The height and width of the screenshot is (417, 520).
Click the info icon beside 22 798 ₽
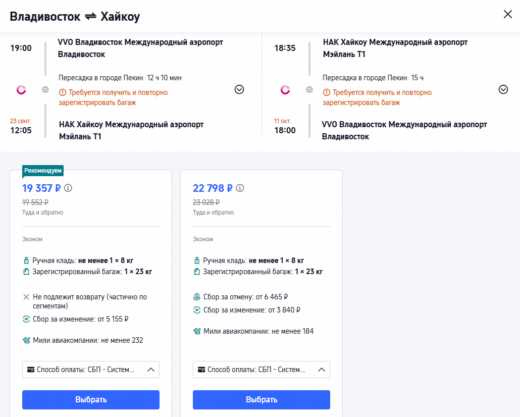tap(240, 188)
